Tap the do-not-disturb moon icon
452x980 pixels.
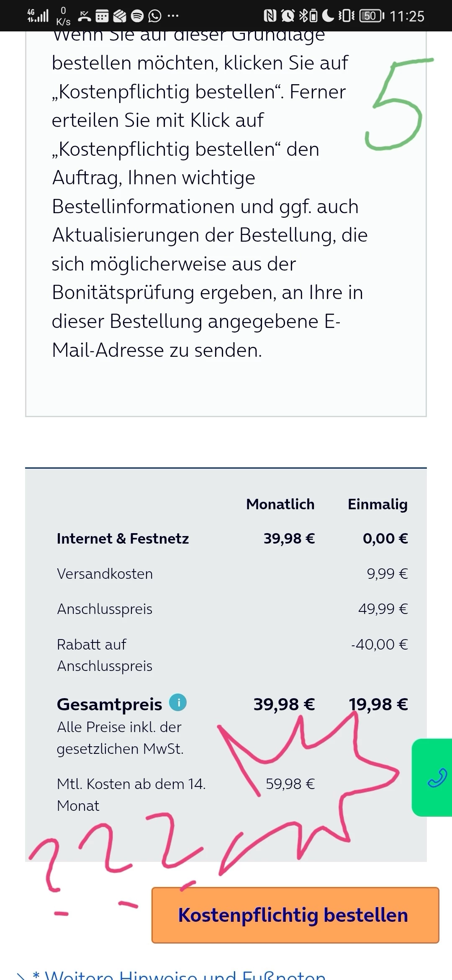coord(328,16)
